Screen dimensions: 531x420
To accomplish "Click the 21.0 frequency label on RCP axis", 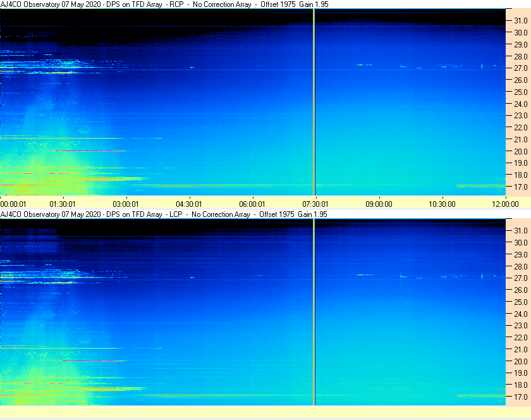I will [521, 139].
